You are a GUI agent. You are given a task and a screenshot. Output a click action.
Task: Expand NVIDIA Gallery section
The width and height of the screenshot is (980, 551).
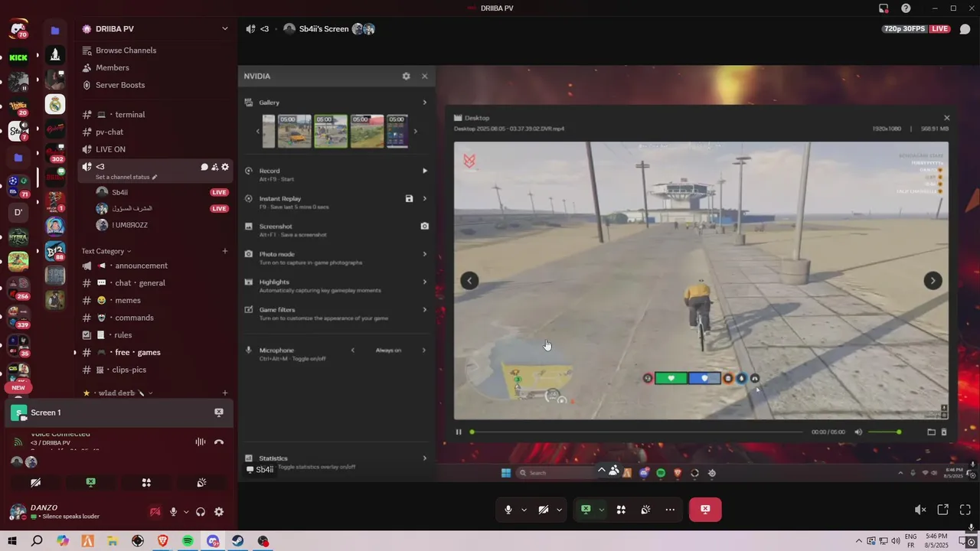(425, 103)
